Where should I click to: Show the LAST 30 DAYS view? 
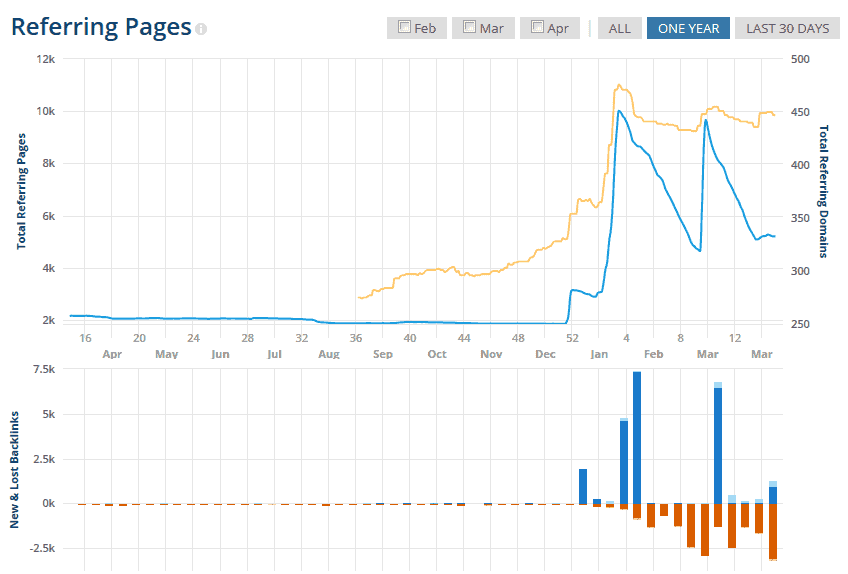pos(787,28)
